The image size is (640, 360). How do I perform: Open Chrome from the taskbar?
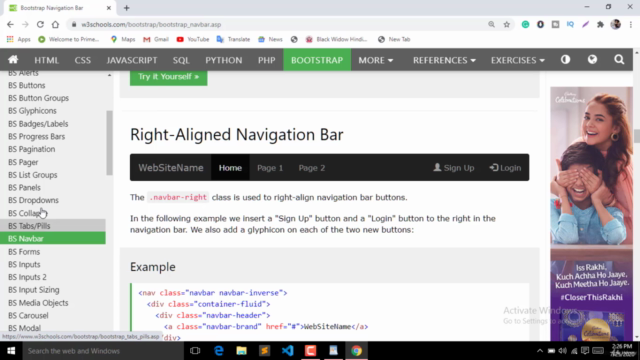[x=356, y=351]
